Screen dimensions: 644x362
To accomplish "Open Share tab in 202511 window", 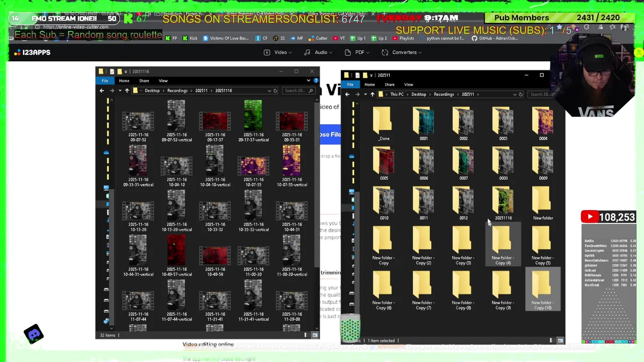I will click(389, 84).
